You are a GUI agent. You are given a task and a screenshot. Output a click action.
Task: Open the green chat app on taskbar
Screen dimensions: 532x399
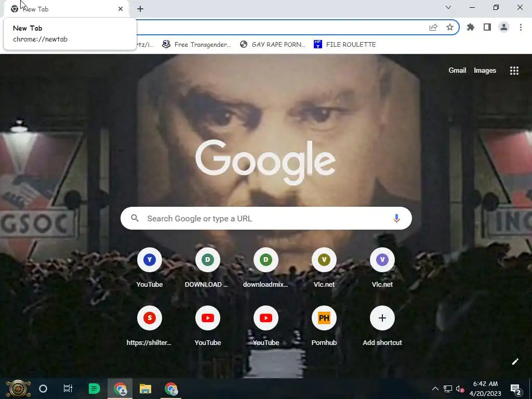(x=94, y=389)
